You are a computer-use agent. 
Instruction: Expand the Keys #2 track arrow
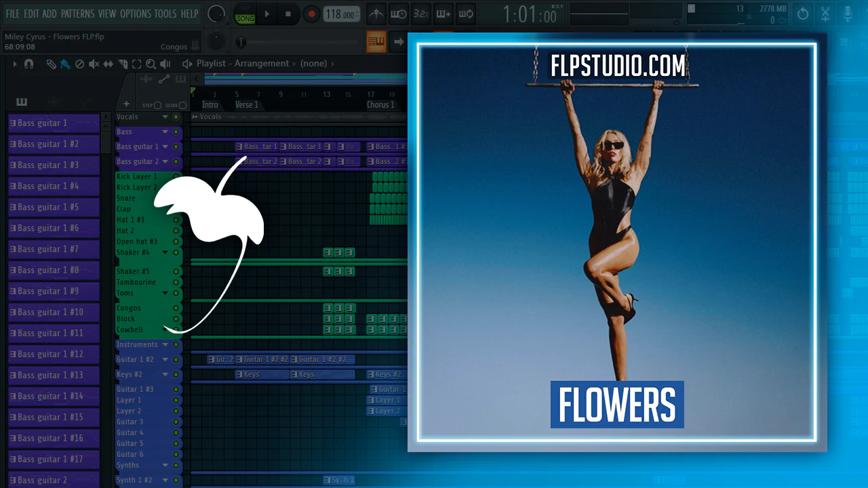(165, 374)
